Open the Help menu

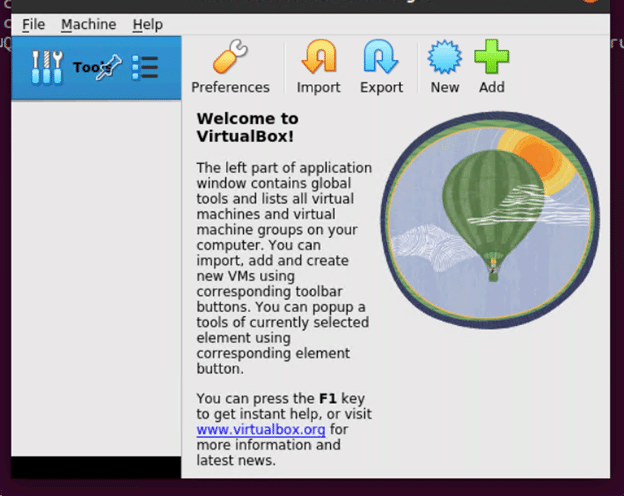point(148,25)
